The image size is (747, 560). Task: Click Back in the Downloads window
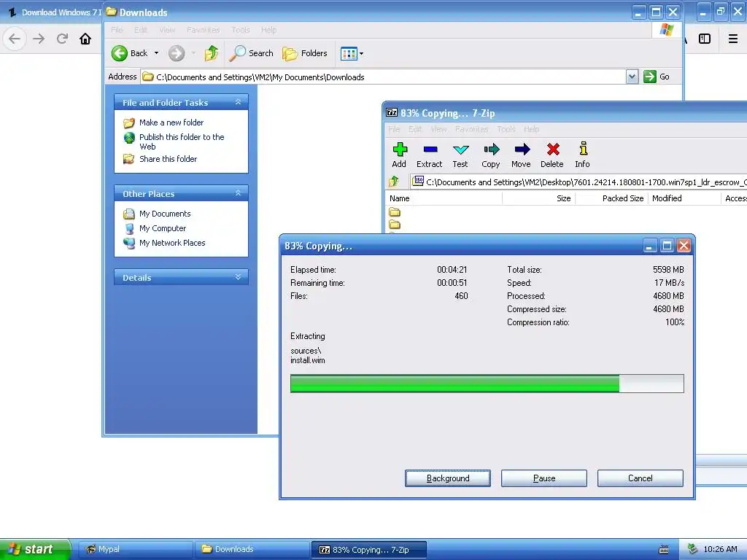(130, 53)
